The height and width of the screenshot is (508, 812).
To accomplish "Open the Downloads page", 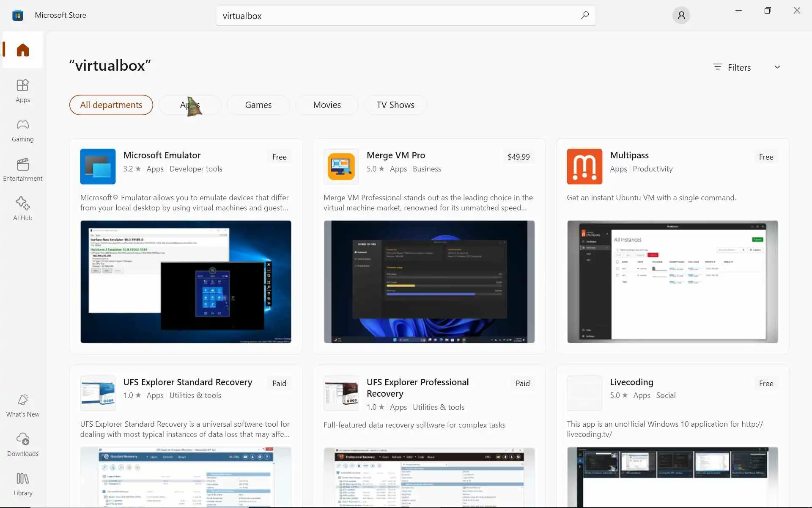I will click(23, 444).
